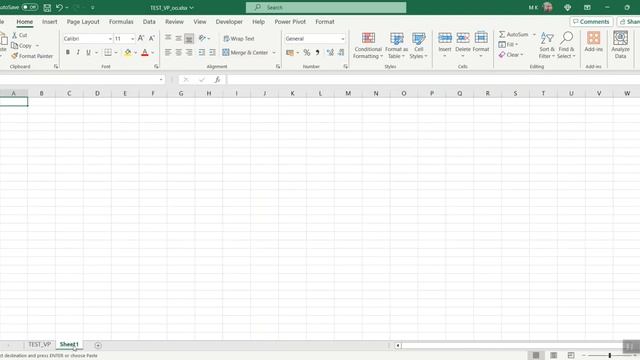
Task: Open the Page Layout ribbon tab
Action: [x=83, y=22]
